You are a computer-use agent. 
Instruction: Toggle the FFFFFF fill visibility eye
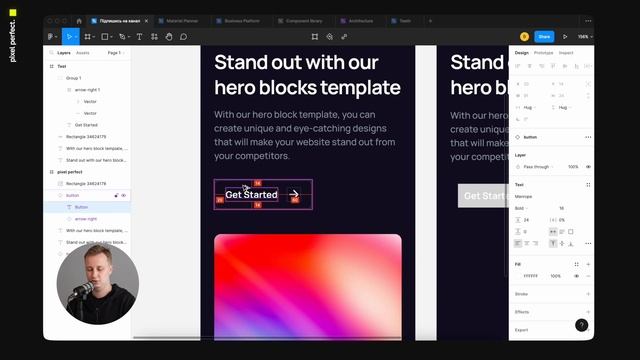tap(576, 276)
